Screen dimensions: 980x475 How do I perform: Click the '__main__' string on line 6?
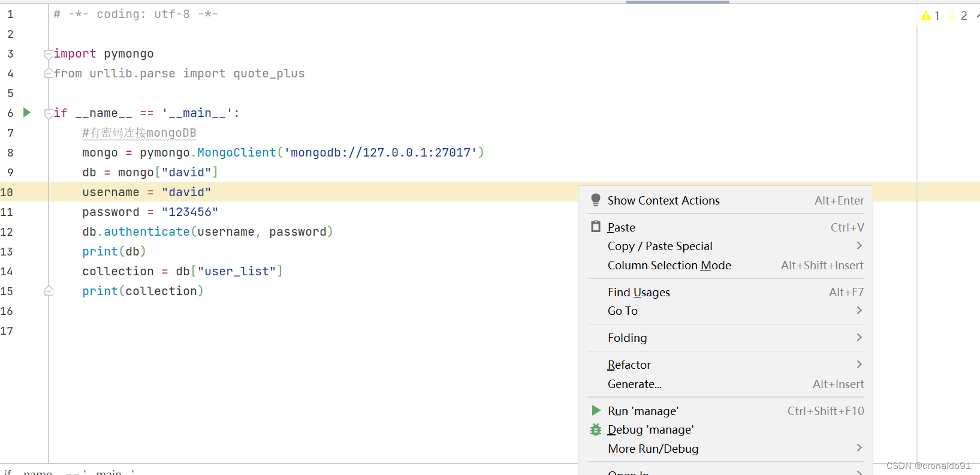pos(197,113)
